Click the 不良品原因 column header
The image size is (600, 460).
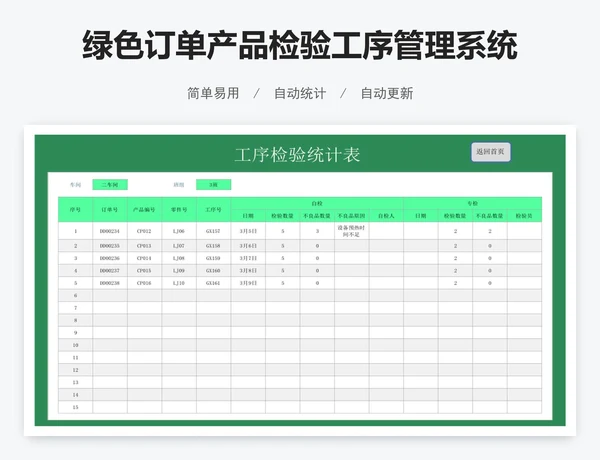pos(351,216)
